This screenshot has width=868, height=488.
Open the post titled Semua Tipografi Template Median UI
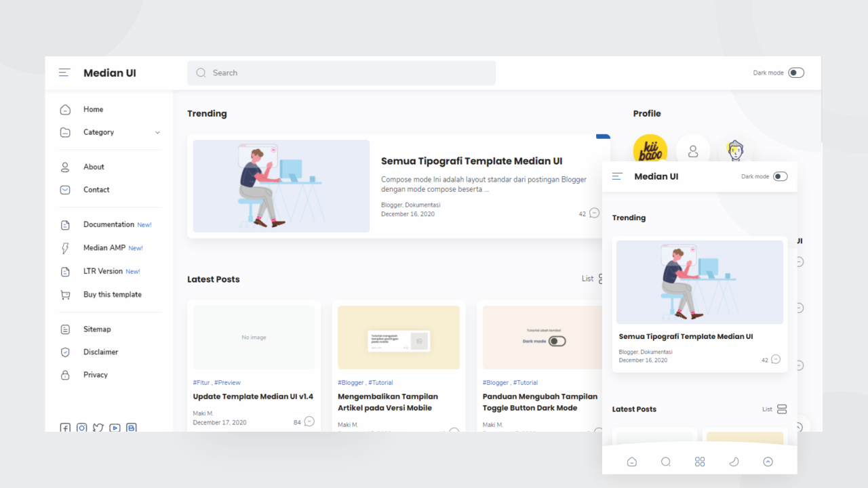tap(470, 161)
